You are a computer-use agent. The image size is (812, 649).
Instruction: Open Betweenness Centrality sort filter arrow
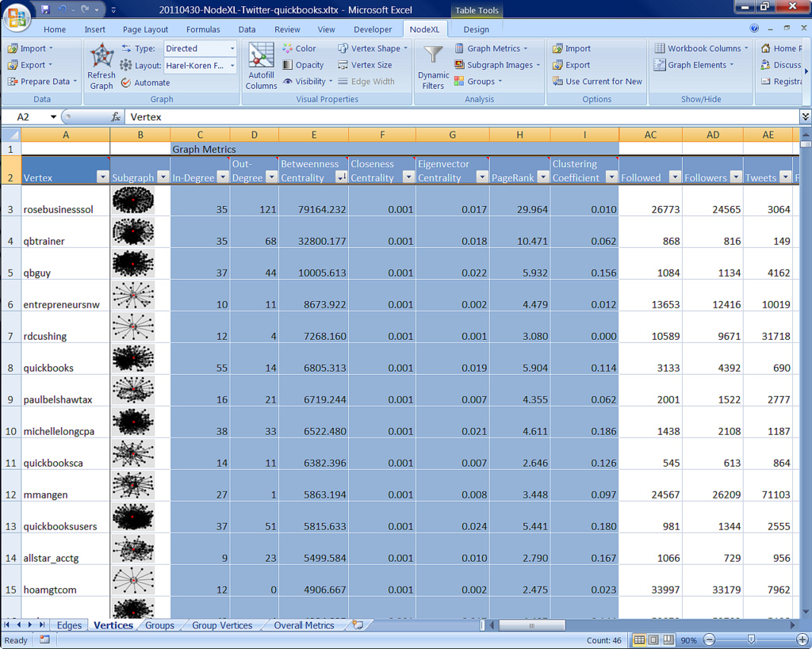pos(341,177)
